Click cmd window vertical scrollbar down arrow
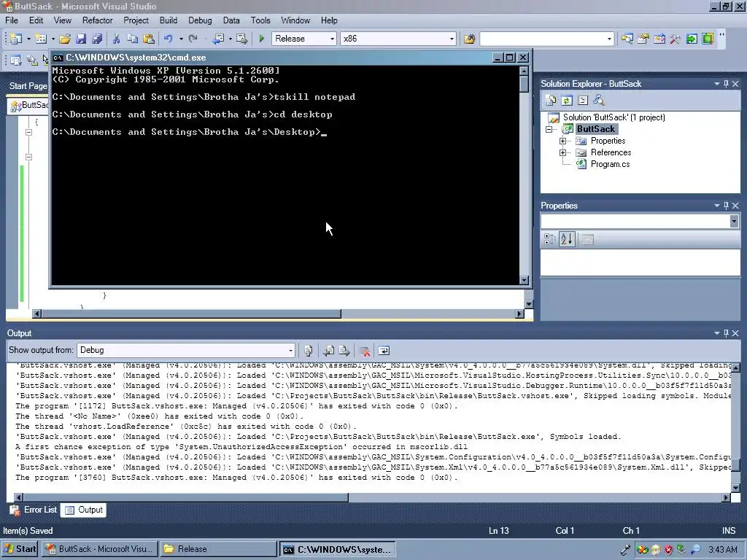Viewport: 747px width, 560px height. click(524, 280)
